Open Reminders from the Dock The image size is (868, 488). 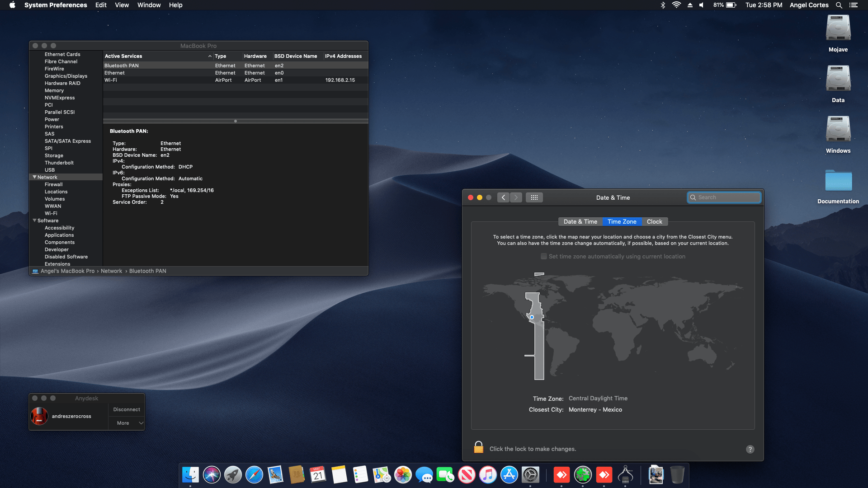(x=360, y=475)
